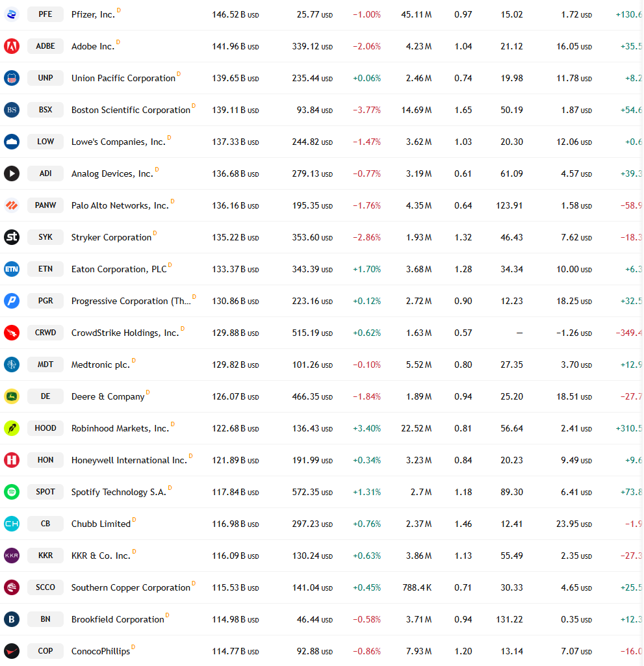Choose the CRWD ticker badge
This screenshot has height=666, width=644.
point(45,333)
